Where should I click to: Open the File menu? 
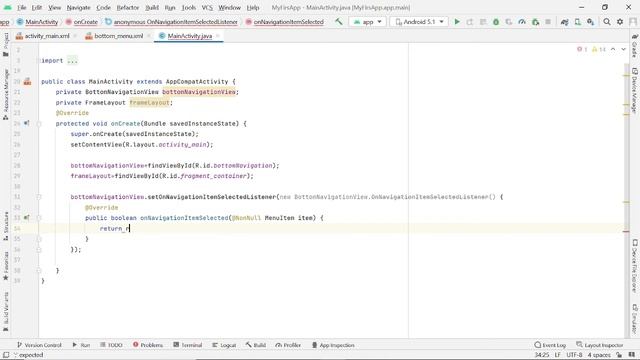point(22,7)
